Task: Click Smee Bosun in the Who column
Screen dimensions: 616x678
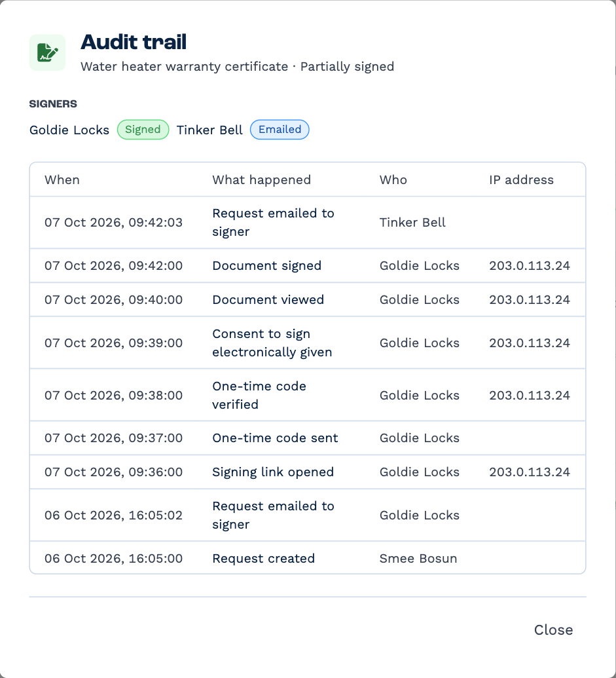Action: pyautogui.click(x=418, y=559)
